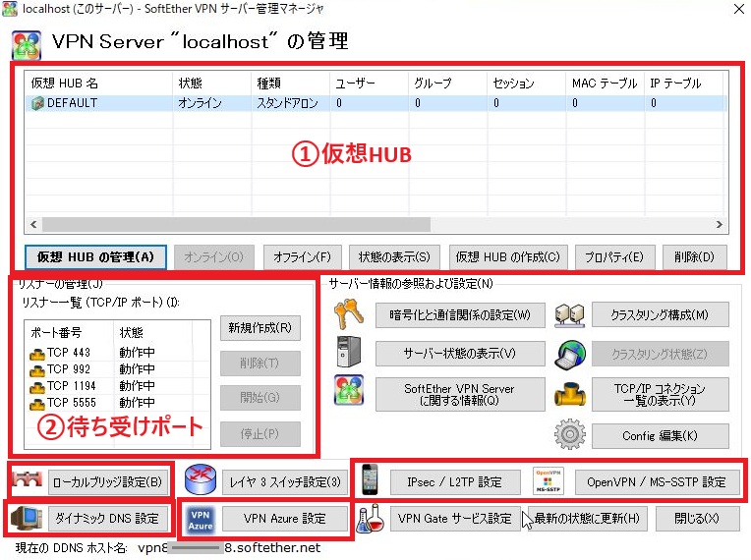Open TCP/IP コネクション一覧の表示(Y)
Viewport: 751px width, 560px height.
point(660,394)
